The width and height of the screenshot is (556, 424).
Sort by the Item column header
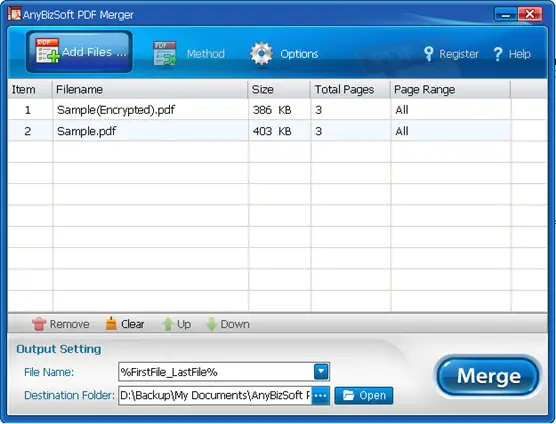(30, 89)
